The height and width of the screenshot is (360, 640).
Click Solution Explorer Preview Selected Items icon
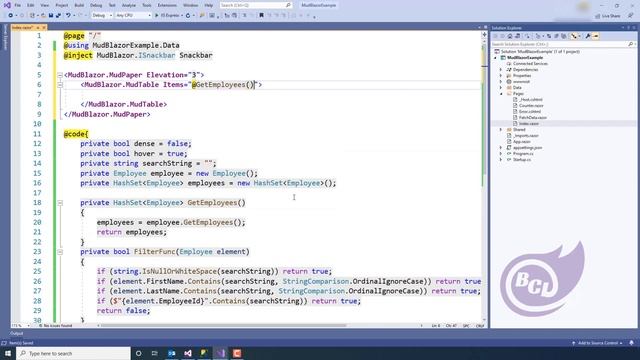point(596,36)
